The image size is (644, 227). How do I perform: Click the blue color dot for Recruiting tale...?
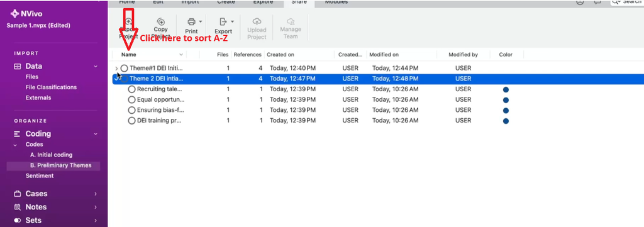[506, 89]
